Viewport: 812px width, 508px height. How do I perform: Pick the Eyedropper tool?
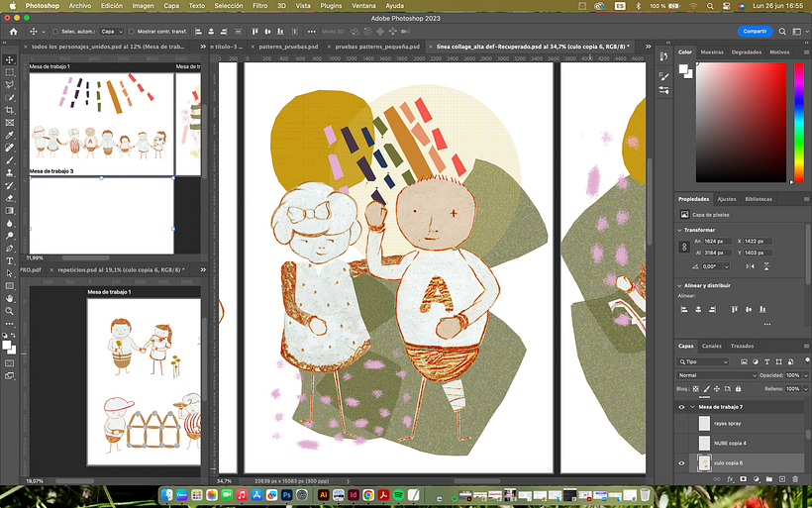[x=10, y=136]
